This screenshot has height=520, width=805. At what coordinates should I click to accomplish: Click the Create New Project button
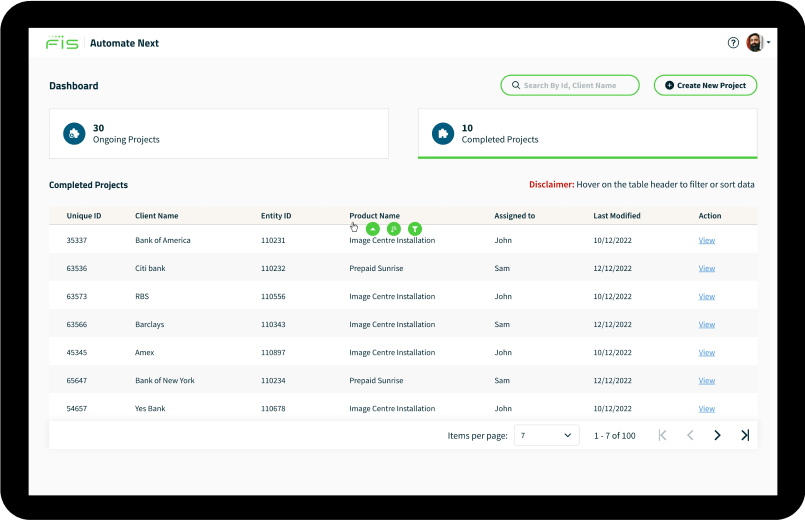click(705, 86)
